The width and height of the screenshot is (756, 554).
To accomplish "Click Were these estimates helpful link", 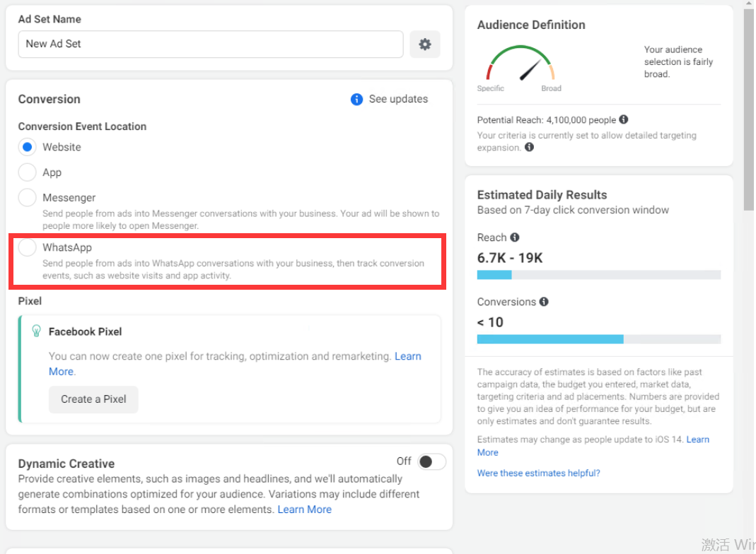I will (538, 473).
